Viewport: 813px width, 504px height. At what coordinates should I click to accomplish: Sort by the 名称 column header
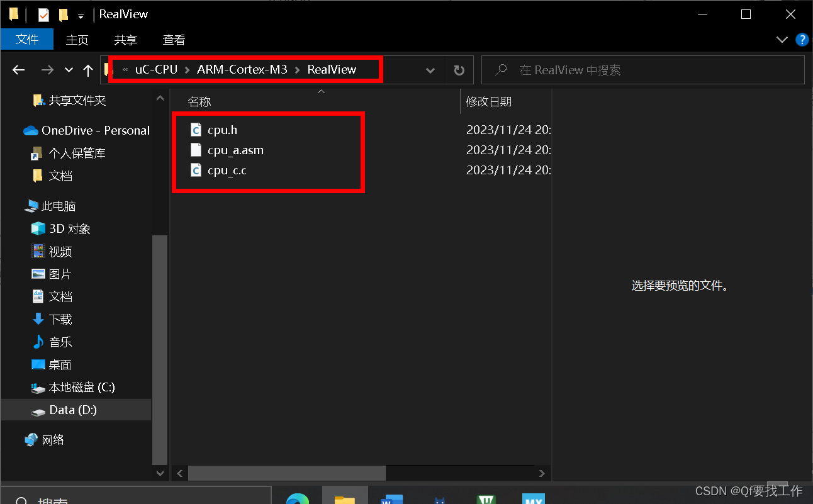199,101
